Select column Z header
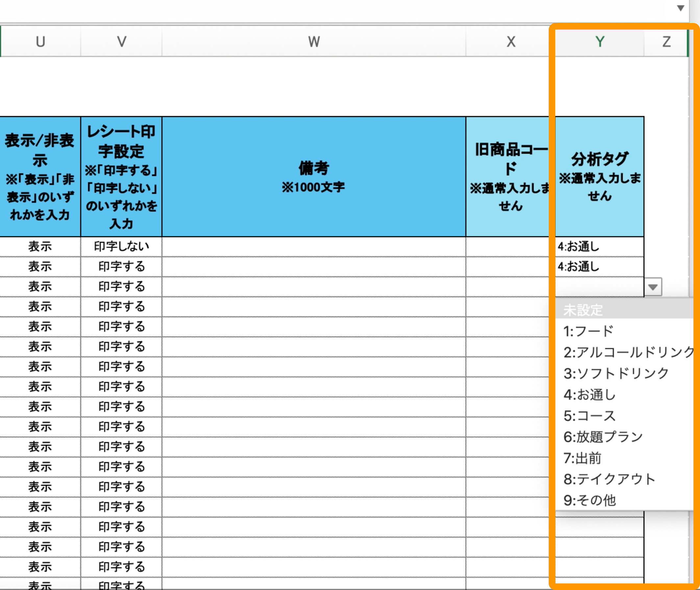700x590 pixels. pos(666,42)
